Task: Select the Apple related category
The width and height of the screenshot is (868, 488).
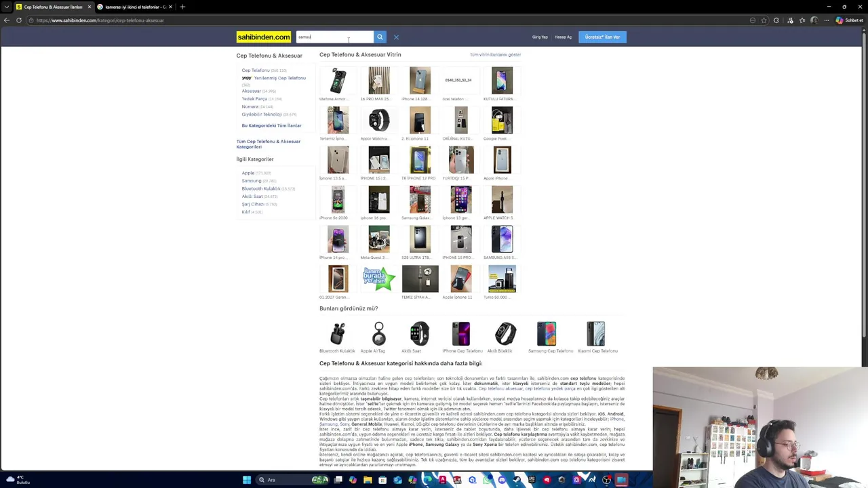Action: (248, 173)
